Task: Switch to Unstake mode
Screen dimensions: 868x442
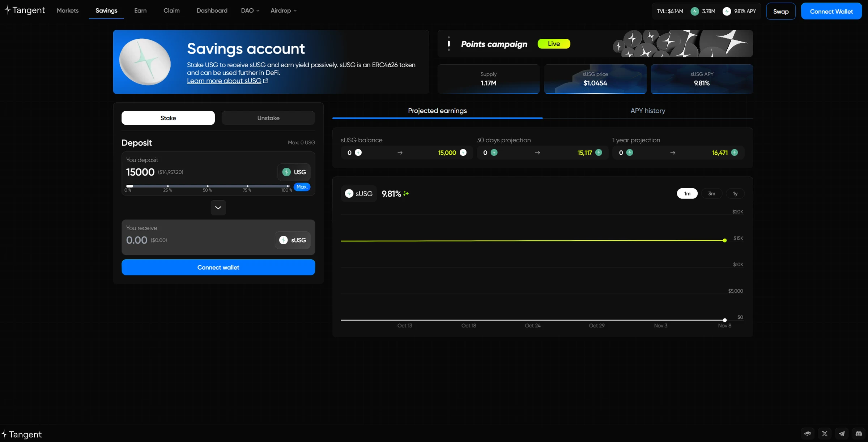Action: [x=268, y=118]
